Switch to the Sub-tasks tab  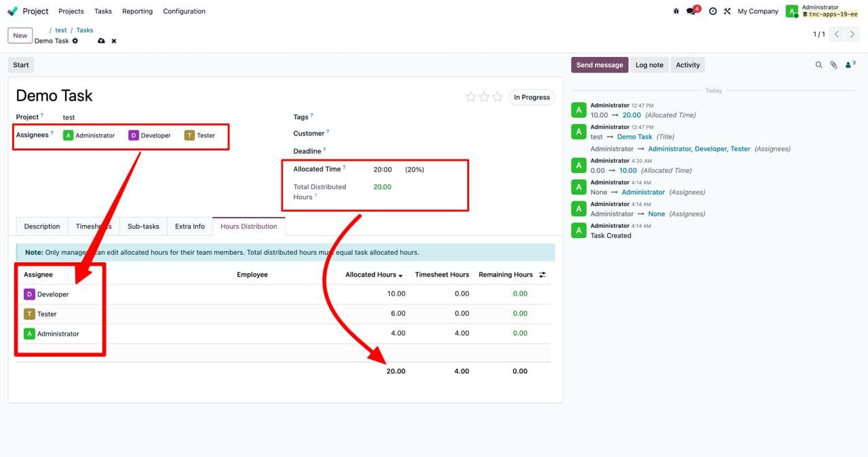point(142,226)
